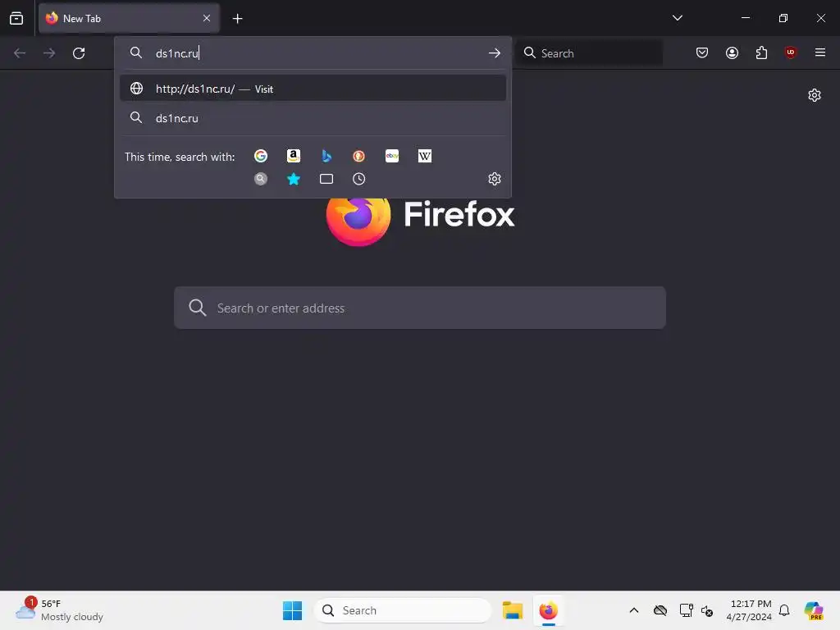Search in bookmarks with star icon
This screenshot has height=630, width=840.
[x=294, y=179]
